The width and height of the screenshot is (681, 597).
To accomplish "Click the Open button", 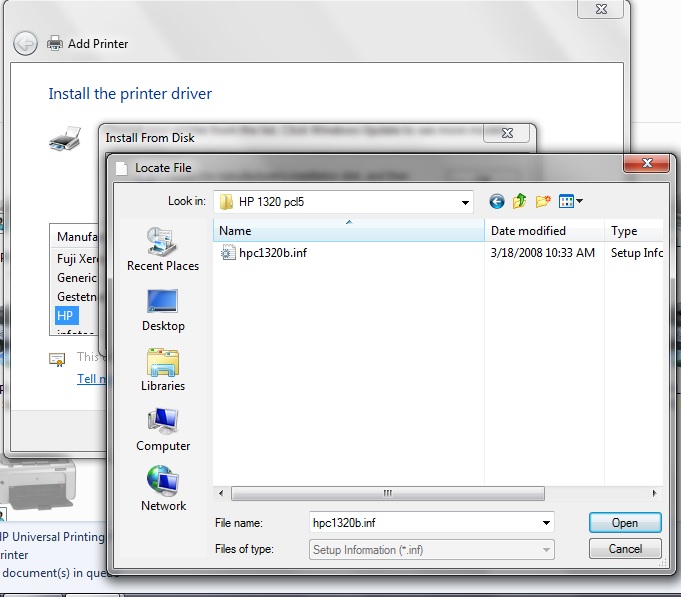I will click(x=625, y=523).
